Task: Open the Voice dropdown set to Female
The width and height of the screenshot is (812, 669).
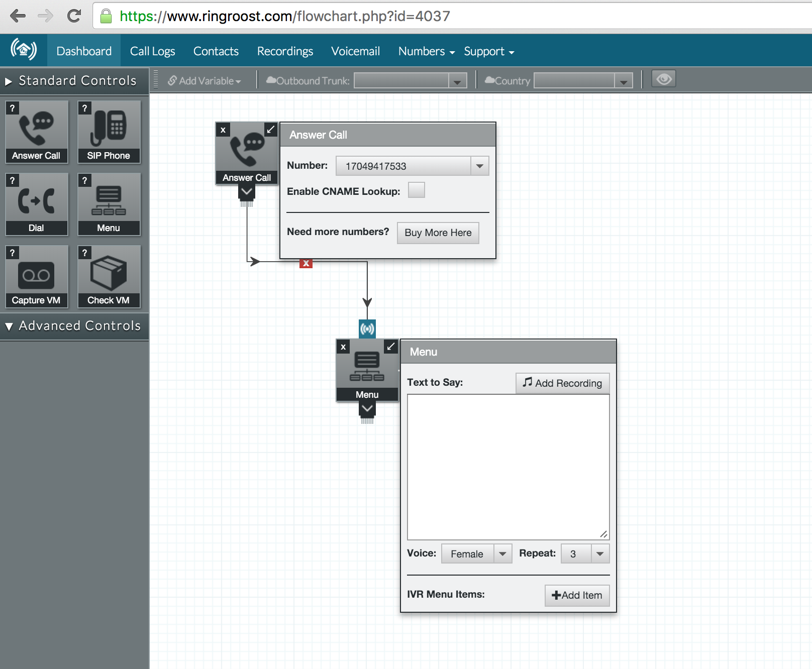Action: (x=476, y=553)
